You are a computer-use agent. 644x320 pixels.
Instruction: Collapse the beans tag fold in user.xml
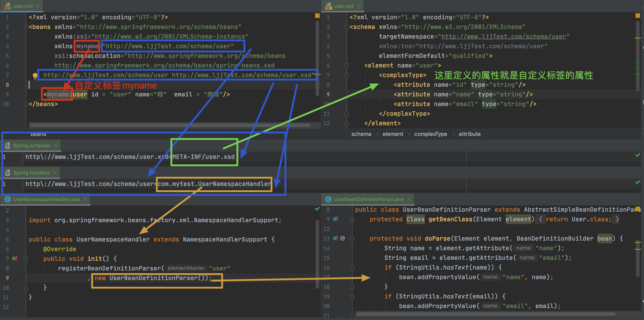tap(26, 27)
